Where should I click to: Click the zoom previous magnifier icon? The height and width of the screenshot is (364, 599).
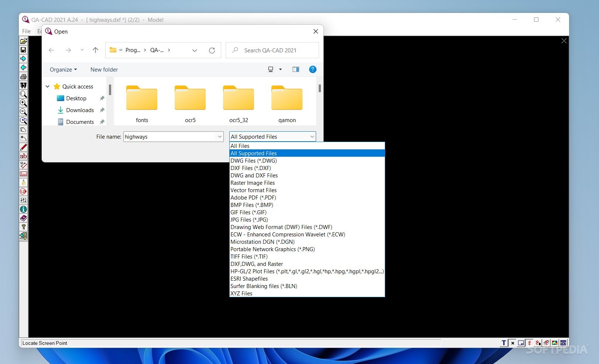23,121
